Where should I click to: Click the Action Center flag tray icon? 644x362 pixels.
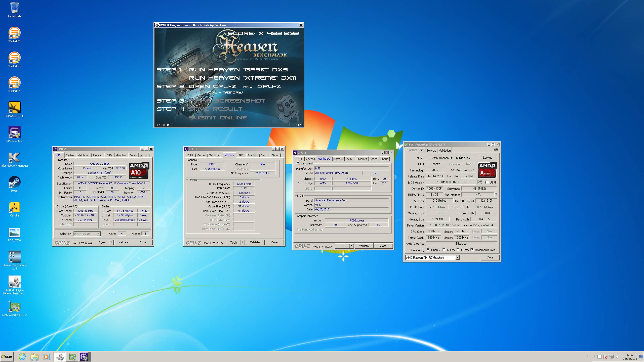[606, 357]
